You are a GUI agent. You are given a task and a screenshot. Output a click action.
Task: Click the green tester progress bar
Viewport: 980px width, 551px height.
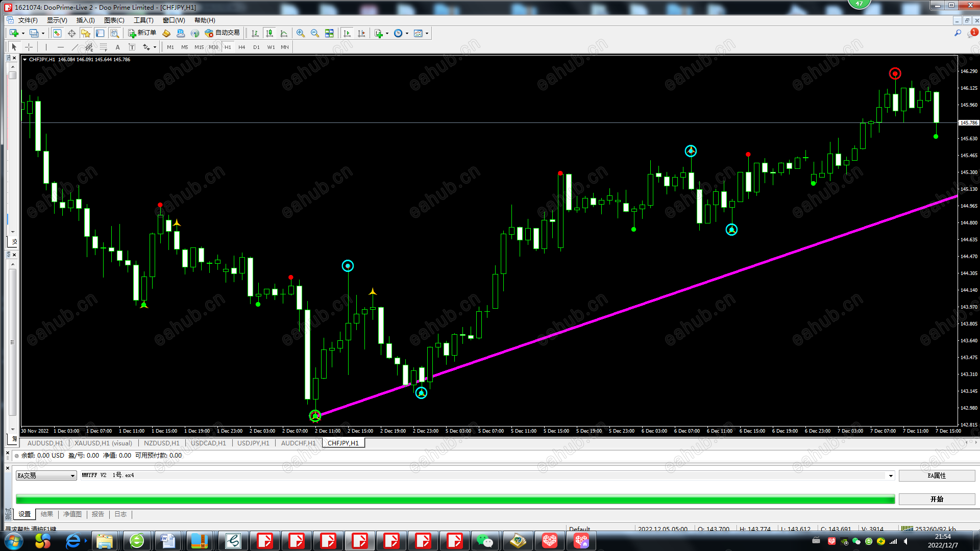click(455, 499)
